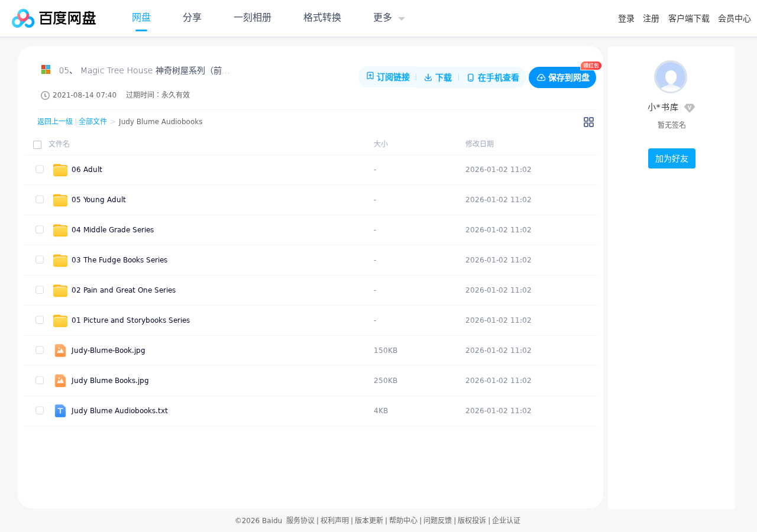Click the 注册 link
The width and height of the screenshot is (757, 532).
coord(651,18)
